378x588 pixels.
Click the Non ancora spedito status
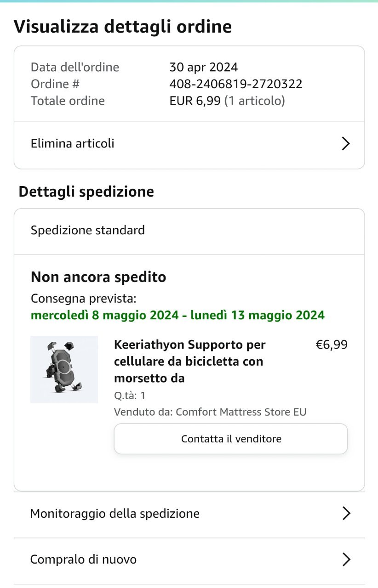pos(98,277)
